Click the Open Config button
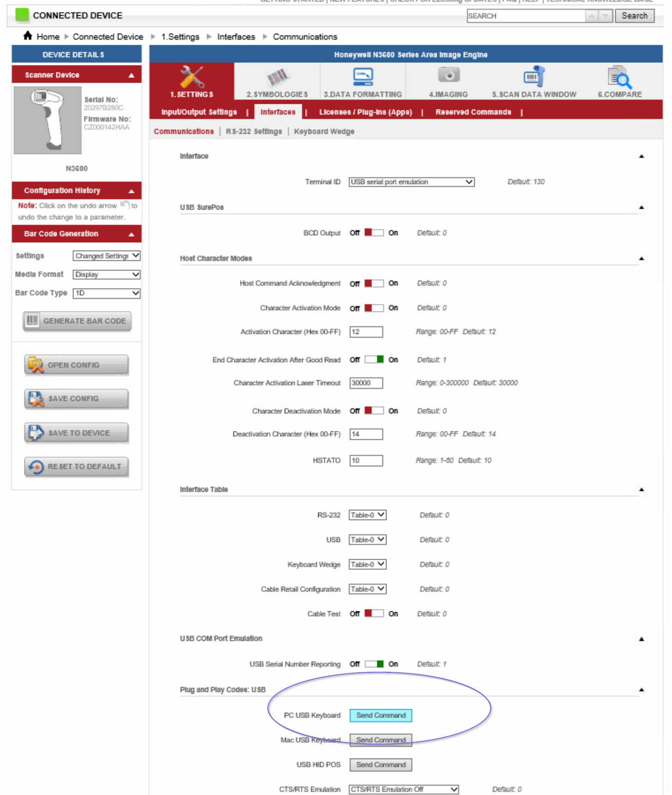Image resolution: width=672 pixels, height=795 pixels. [76, 365]
